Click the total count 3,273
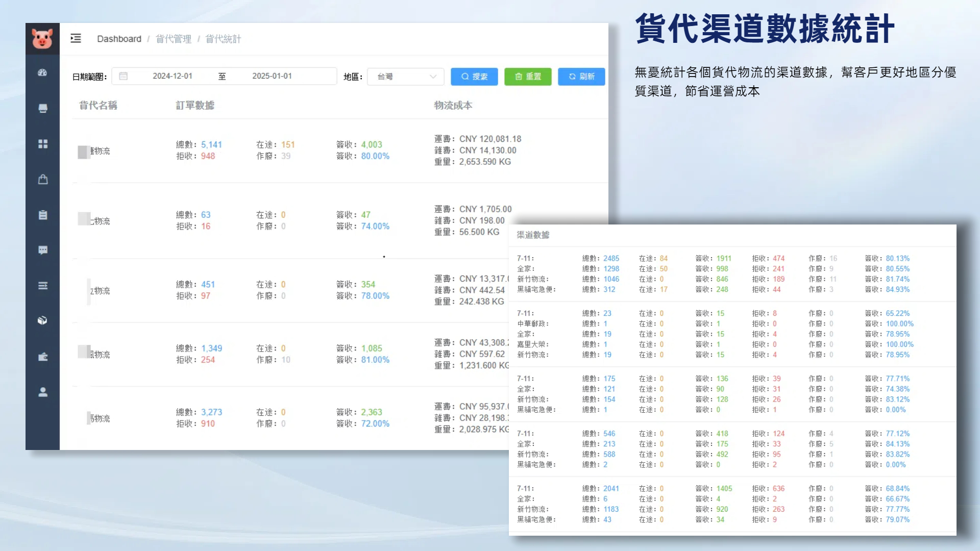Screen dimensions: 980x551 [211, 412]
